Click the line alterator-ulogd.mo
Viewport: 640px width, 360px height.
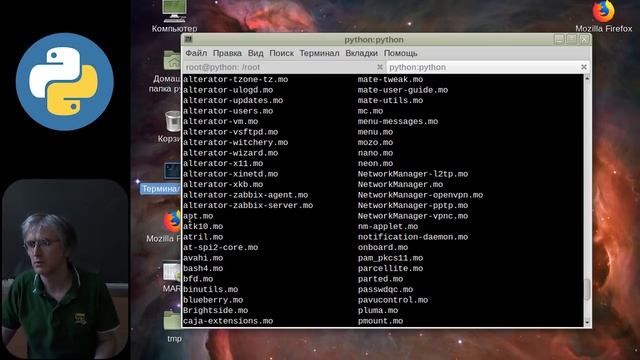point(228,90)
